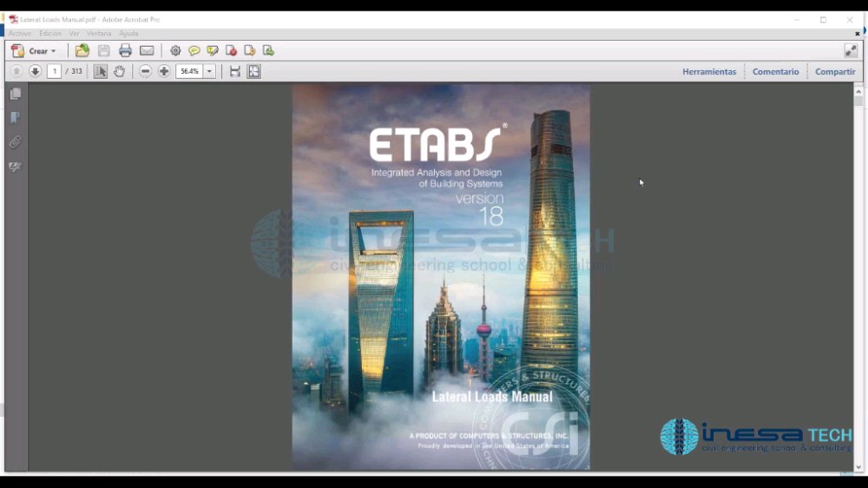Send file by email envelope icon
The image size is (868, 488).
coord(147,51)
